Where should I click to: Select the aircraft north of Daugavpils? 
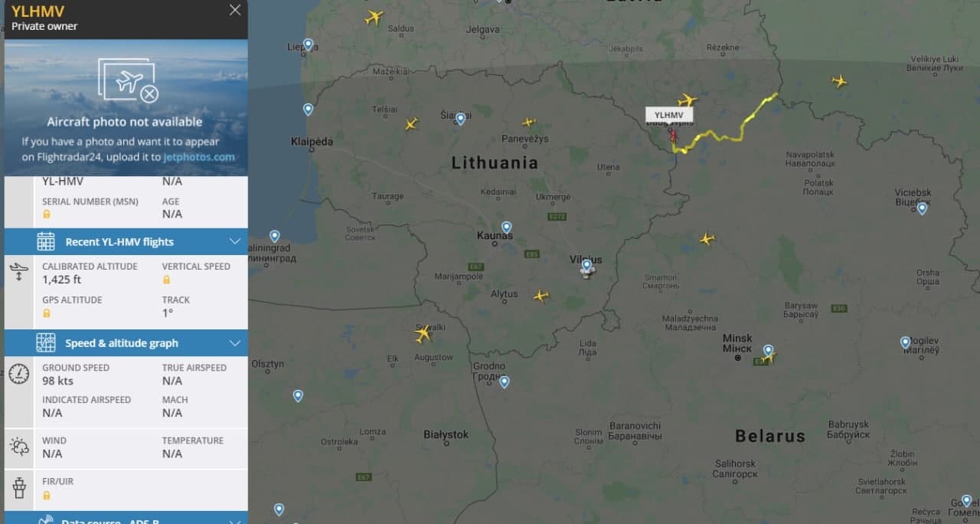688,100
